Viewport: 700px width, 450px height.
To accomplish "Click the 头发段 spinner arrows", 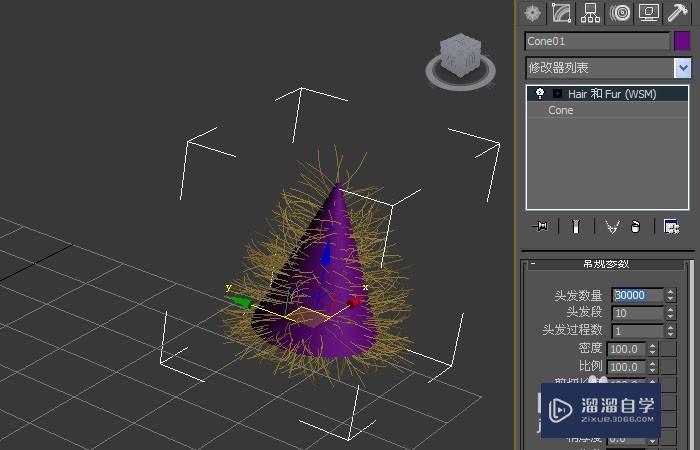I will 671,313.
